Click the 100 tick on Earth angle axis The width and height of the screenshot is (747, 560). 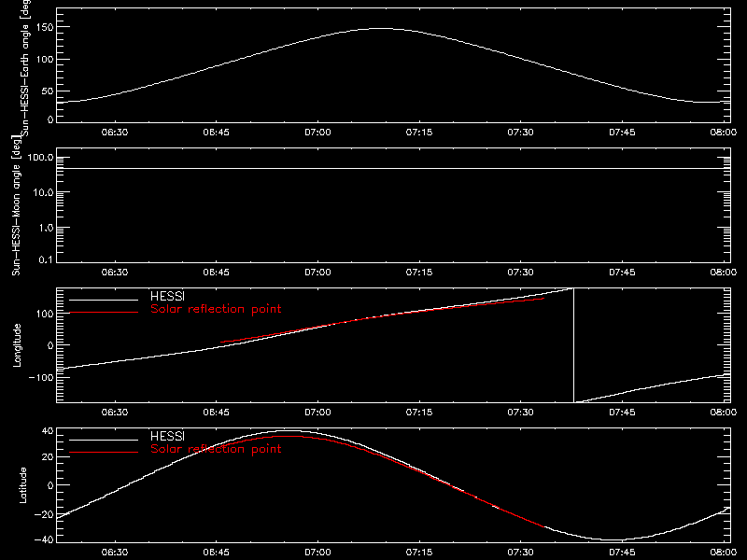click(44, 59)
